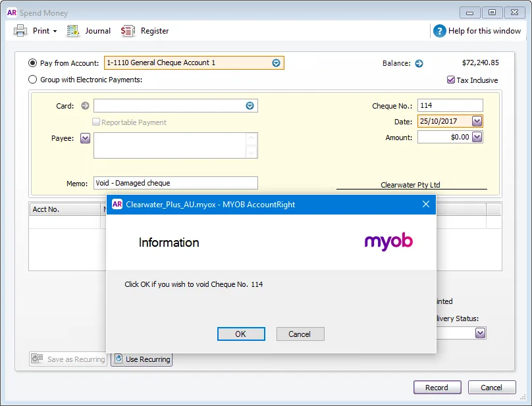Select Group with Electronic Payments option
Image resolution: width=532 pixels, height=406 pixels.
click(32, 80)
